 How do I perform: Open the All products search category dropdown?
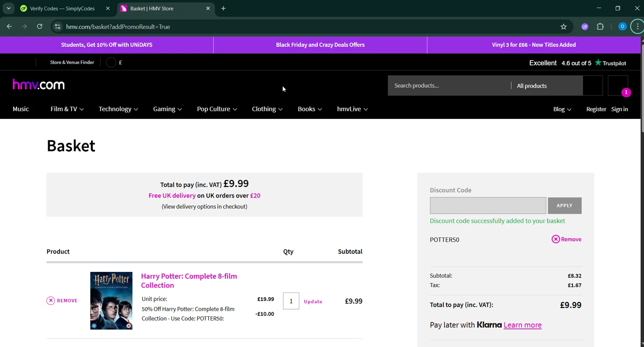point(547,85)
